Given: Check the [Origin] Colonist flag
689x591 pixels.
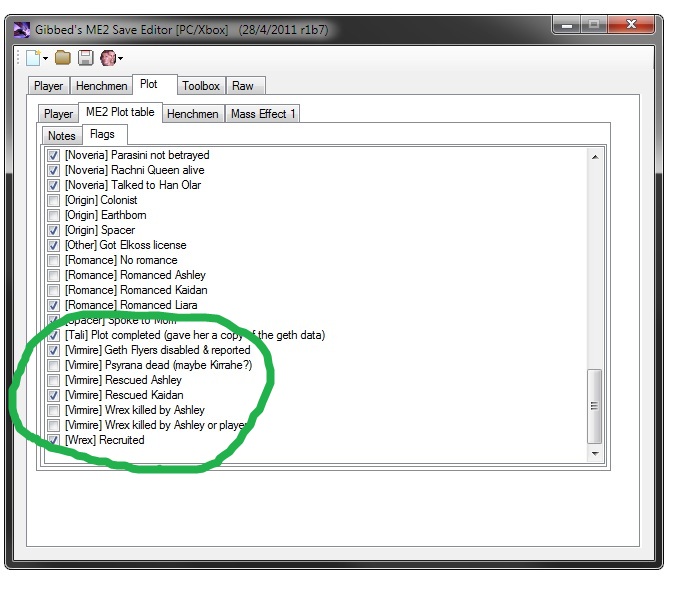Looking at the screenshot, I should click(x=54, y=200).
